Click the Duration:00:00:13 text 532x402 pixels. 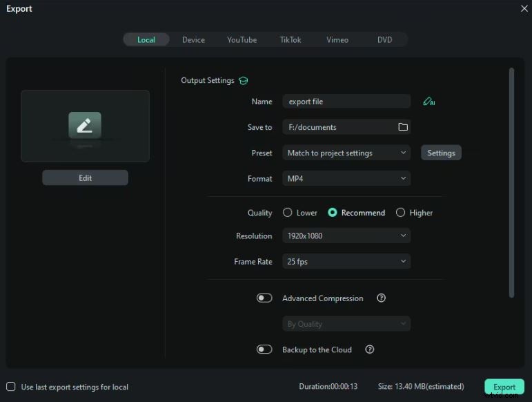tap(328, 386)
